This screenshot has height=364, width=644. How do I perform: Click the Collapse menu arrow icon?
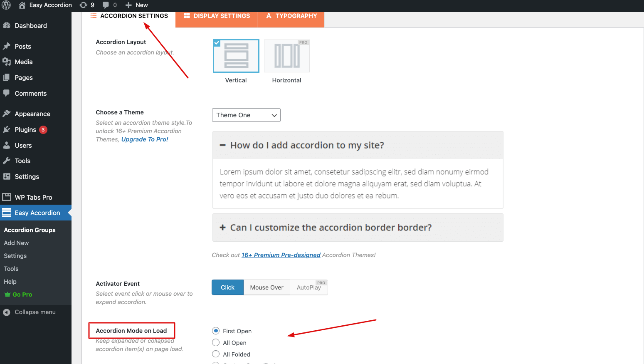[7, 312]
